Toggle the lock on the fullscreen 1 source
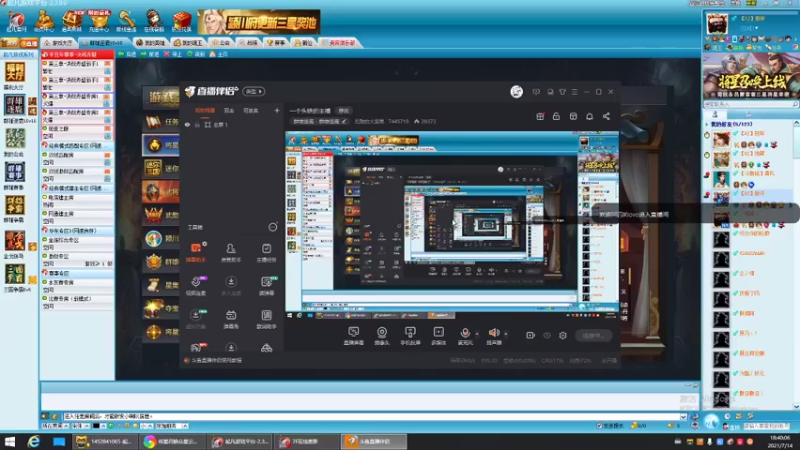This screenshot has height=450, width=800. [x=197, y=124]
